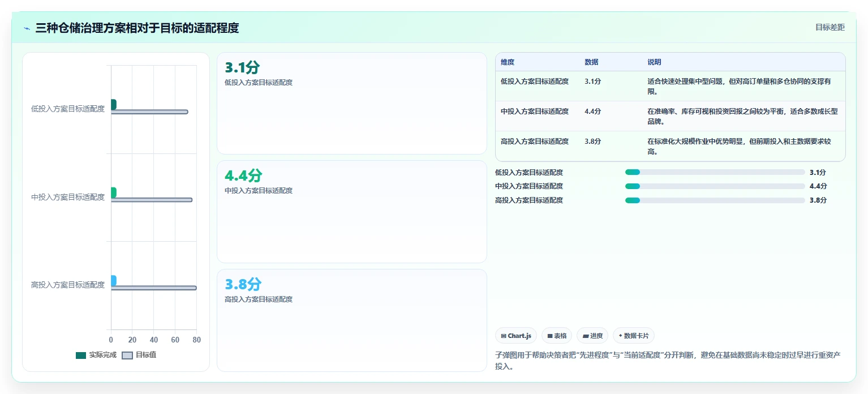
Task: Click the star icon in 数据卡片 chip
Action: pos(621,336)
